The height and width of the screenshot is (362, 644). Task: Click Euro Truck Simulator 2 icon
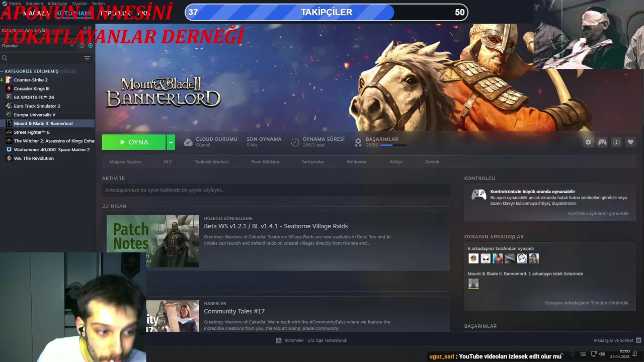tap(9, 106)
